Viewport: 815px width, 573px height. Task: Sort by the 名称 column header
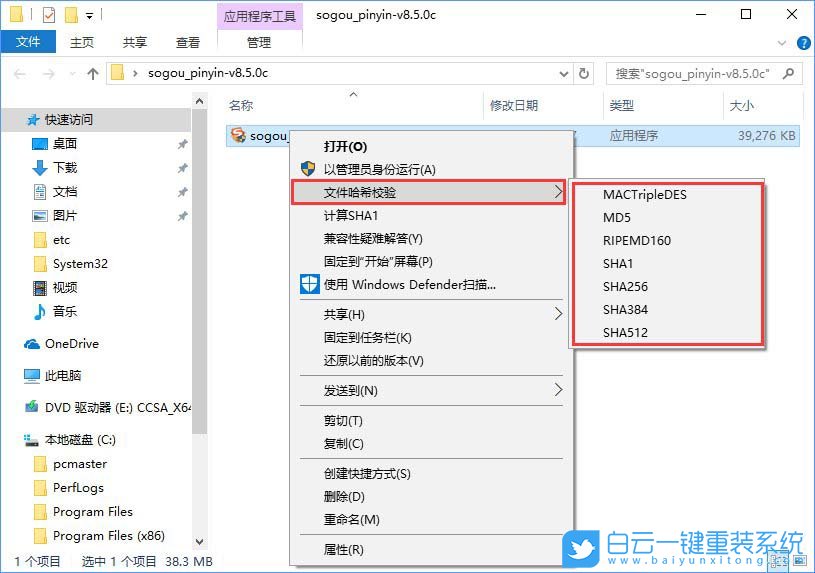(x=241, y=105)
